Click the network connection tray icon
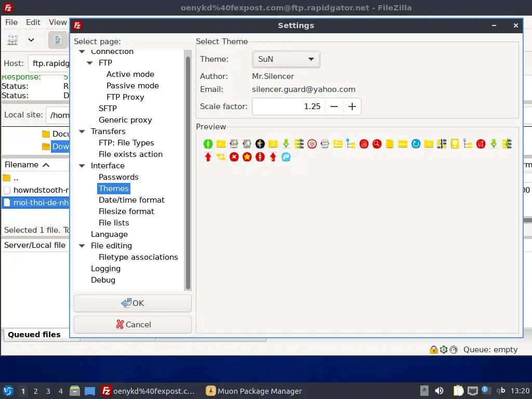532x399 pixels. [472, 391]
